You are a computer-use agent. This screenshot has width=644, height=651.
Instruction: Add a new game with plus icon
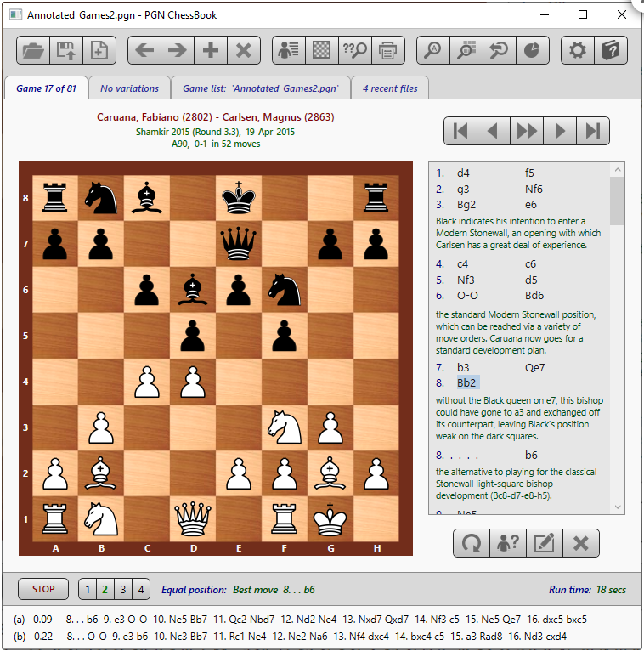211,50
